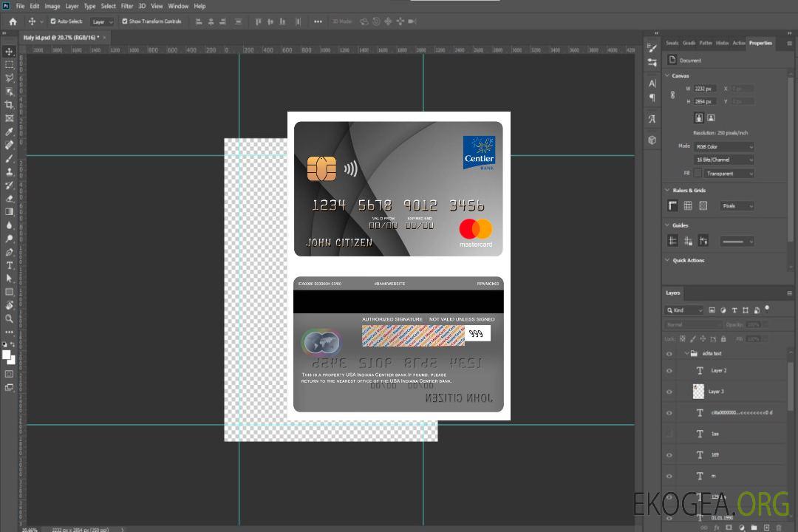Select the Pen tool
The height and width of the screenshot is (532, 798).
(x=9, y=252)
